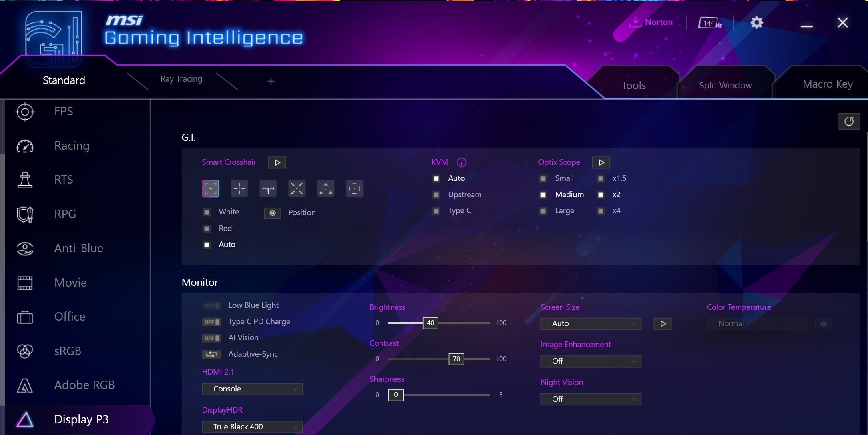The width and height of the screenshot is (868, 435).
Task: Toggle the AI Vision switch
Action: 211,338
